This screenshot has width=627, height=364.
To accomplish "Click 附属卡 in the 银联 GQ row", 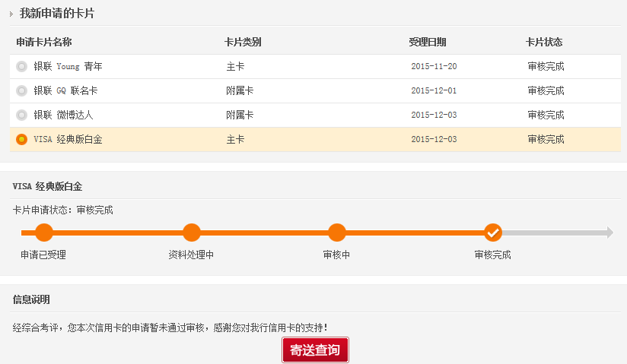I will 240,90.
